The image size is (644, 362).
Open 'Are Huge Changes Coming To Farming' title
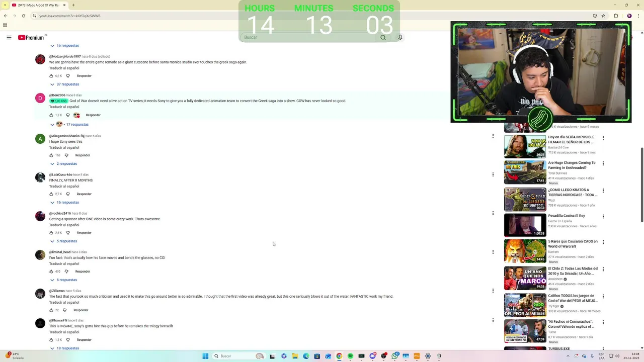click(x=572, y=165)
